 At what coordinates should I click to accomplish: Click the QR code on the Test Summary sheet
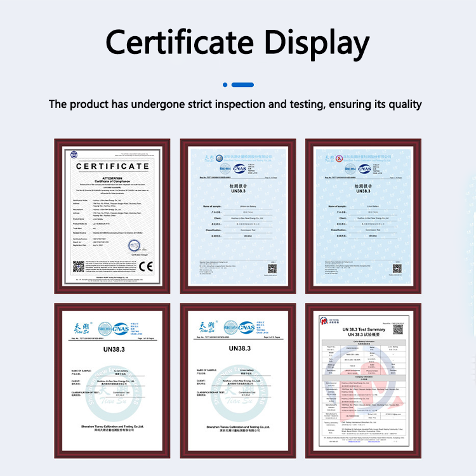pyautogui.click(x=398, y=329)
